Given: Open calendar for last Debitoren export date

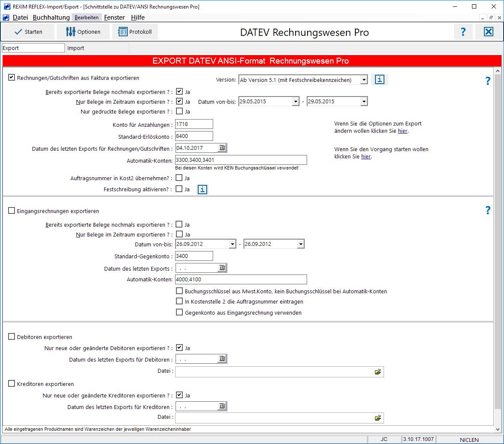Looking at the screenshot, I should (x=222, y=359).
